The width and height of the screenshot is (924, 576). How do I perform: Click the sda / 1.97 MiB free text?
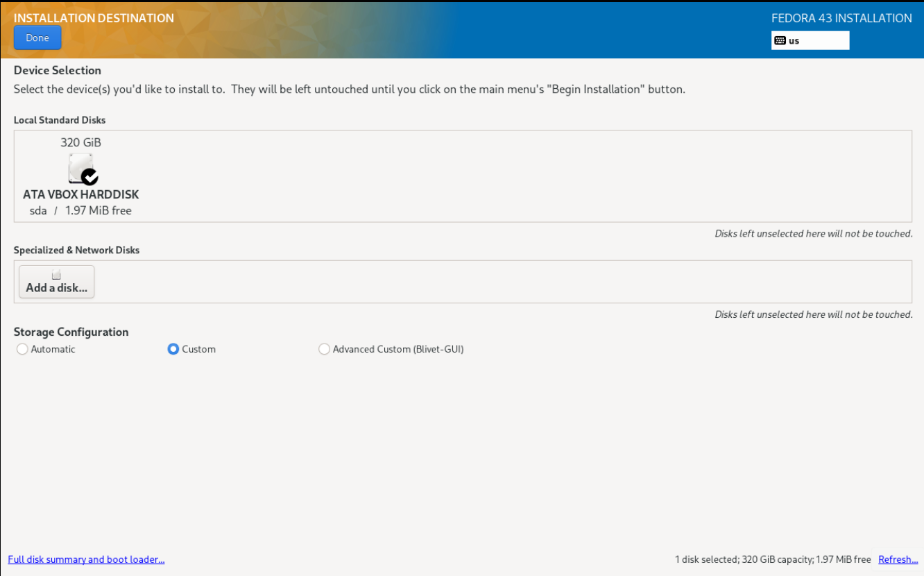[80, 210]
